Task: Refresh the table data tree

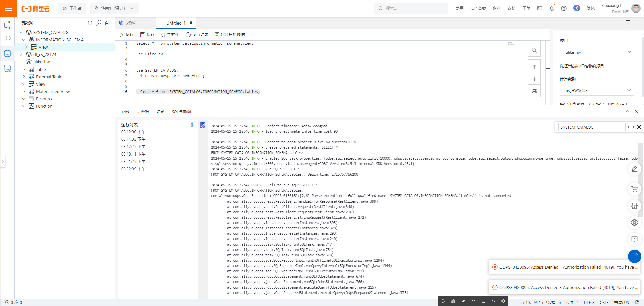Action: tap(90, 23)
